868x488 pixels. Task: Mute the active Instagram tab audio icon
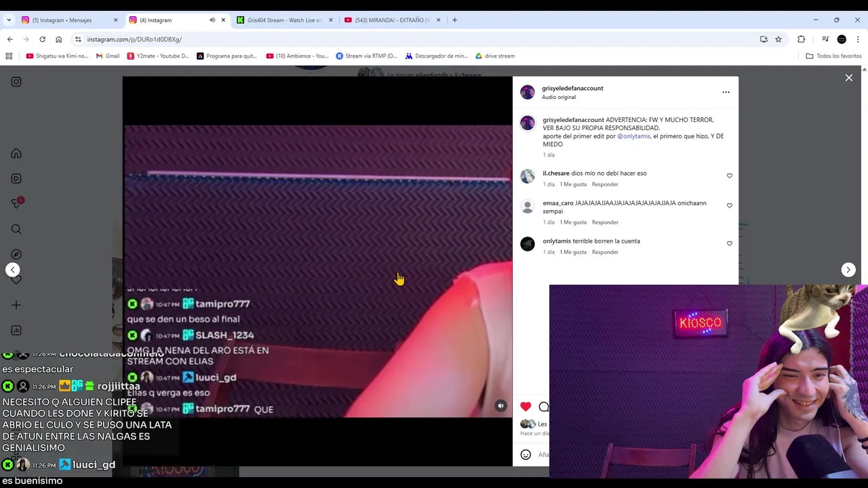click(212, 20)
